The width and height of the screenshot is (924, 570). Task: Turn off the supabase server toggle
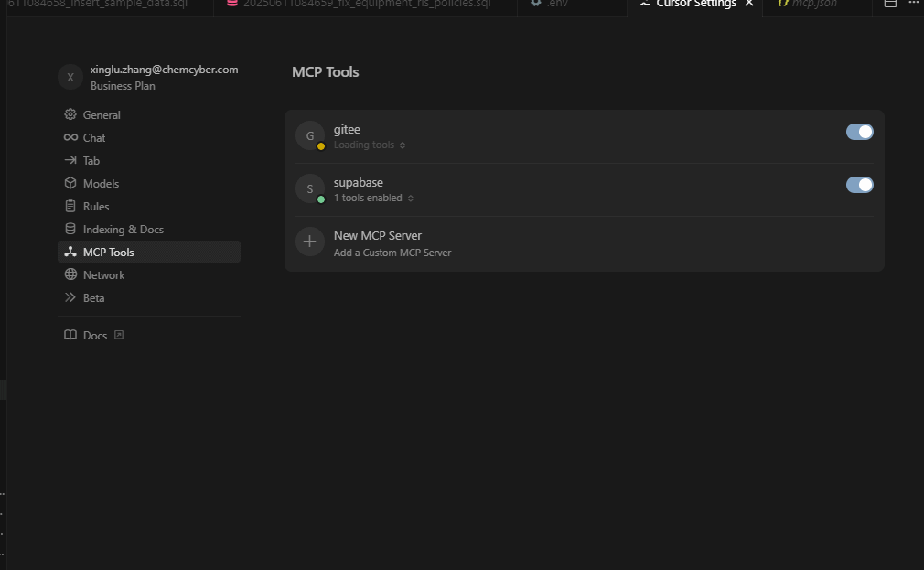tap(859, 185)
